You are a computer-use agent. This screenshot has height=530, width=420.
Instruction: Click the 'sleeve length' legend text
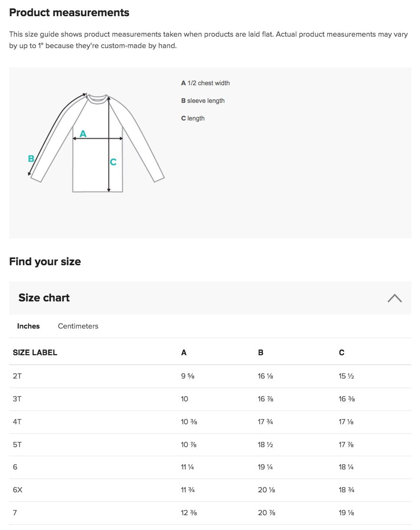coord(206,101)
